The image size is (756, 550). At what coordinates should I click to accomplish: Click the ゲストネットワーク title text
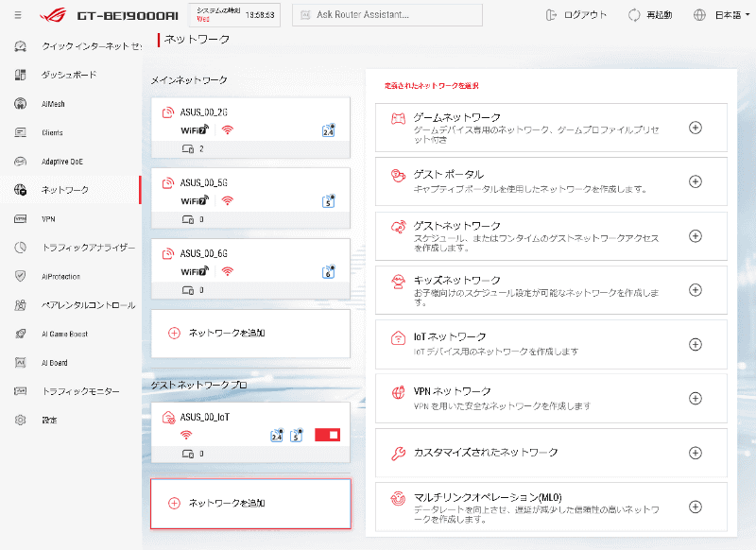tap(457, 226)
